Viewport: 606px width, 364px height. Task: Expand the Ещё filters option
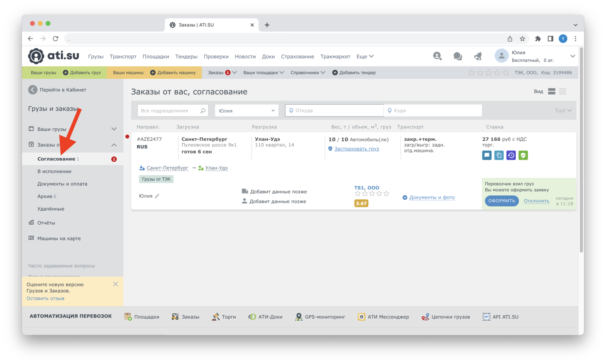click(x=564, y=110)
